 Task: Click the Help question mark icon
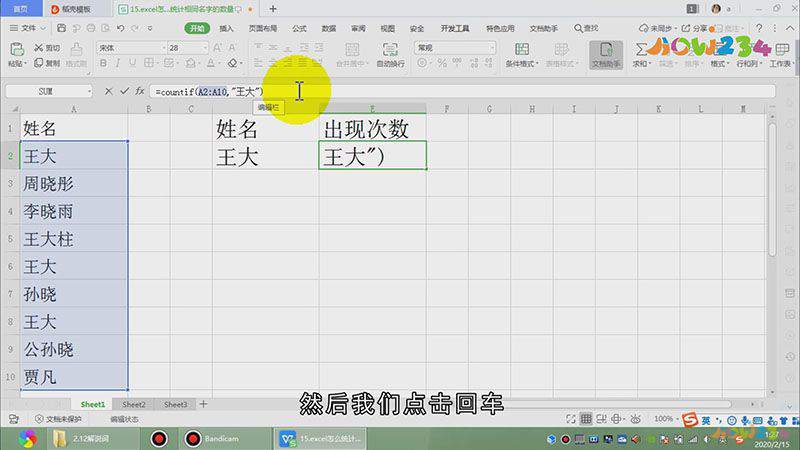[x=759, y=28]
